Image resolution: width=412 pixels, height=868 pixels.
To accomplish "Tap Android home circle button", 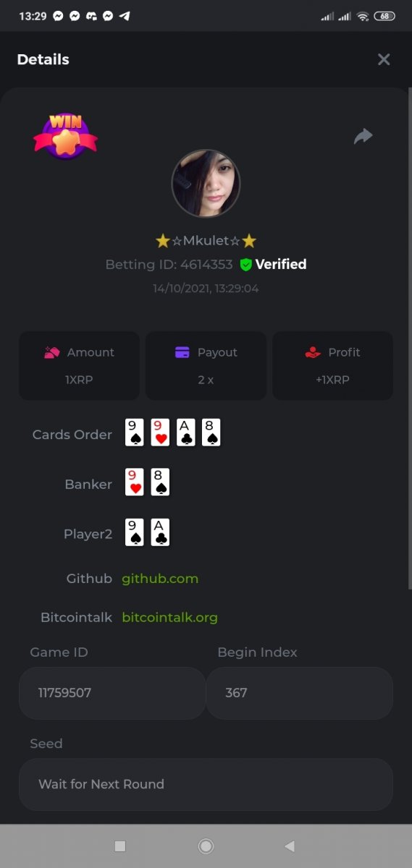I will (x=206, y=846).
